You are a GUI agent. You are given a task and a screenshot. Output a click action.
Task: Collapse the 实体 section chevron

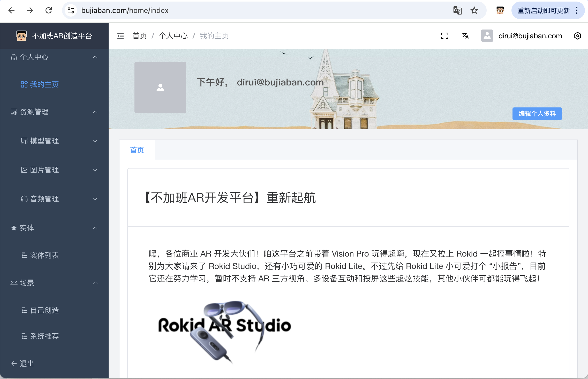95,228
